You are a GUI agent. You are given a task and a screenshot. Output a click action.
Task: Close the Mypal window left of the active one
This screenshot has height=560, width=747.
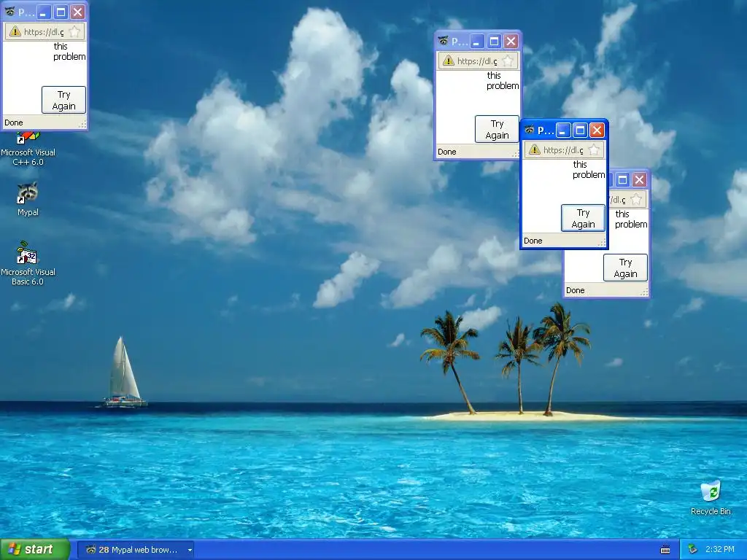[x=511, y=42]
